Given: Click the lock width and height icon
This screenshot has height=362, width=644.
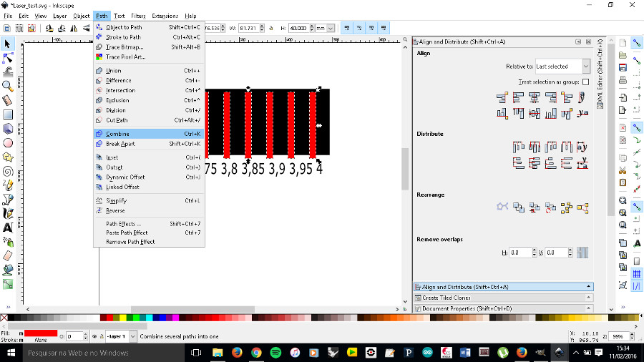Looking at the screenshot, I should [271, 29].
